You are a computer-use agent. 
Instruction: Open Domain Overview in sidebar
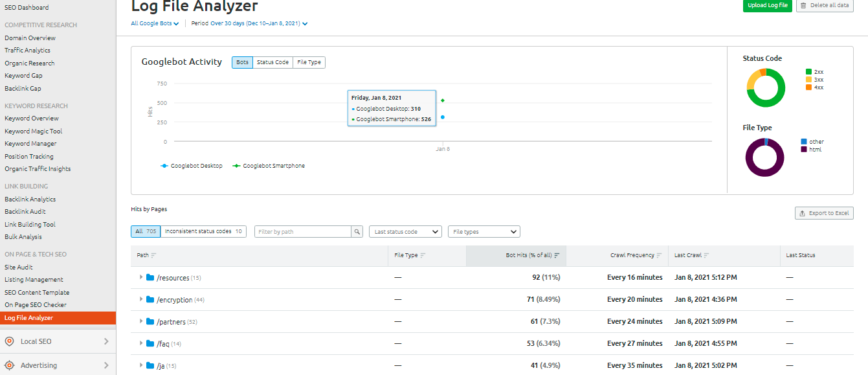point(30,38)
